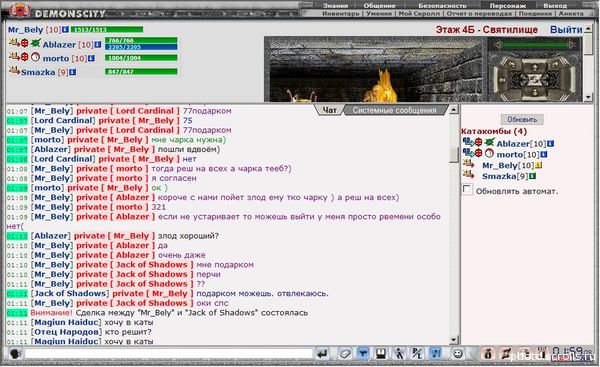Click the P/L icon in chat toolbar

point(417,354)
